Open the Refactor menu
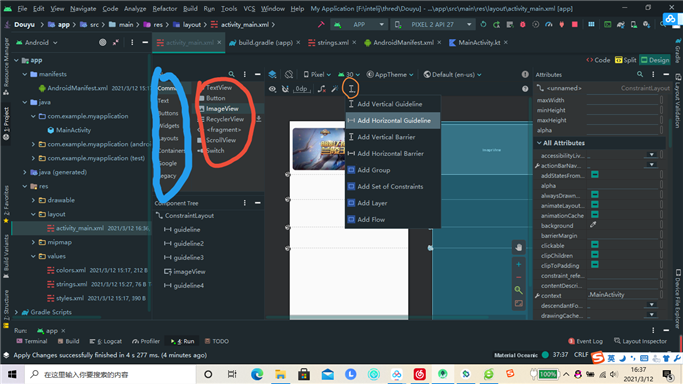Viewport: 683px width, 384px height. pyautogui.click(x=165, y=8)
